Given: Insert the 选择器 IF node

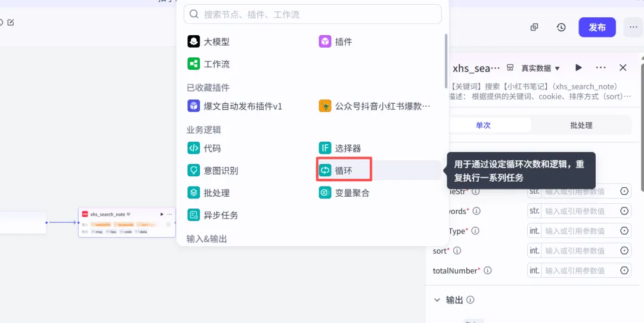Looking at the screenshot, I should (340, 148).
